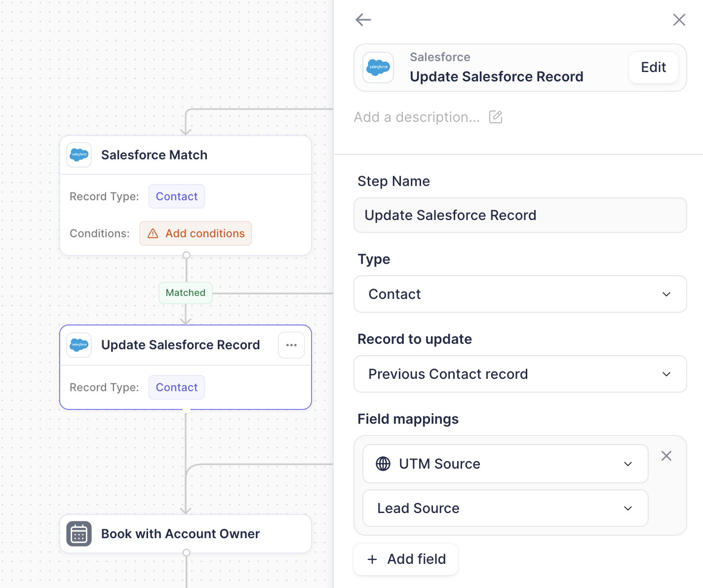703x588 pixels.
Task: Click the connector circle below Book with Account Owner
Action: [x=186, y=553]
